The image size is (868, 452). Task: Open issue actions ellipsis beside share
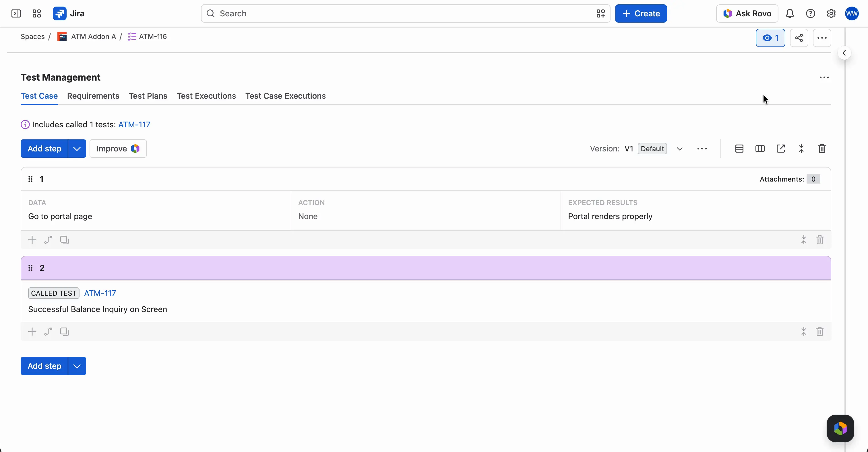tap(822, 38)
